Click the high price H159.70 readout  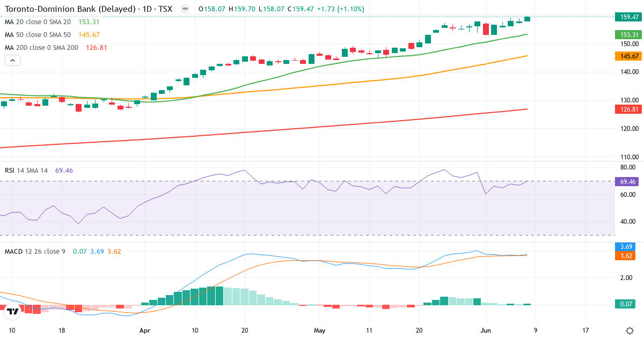[243, 9]
